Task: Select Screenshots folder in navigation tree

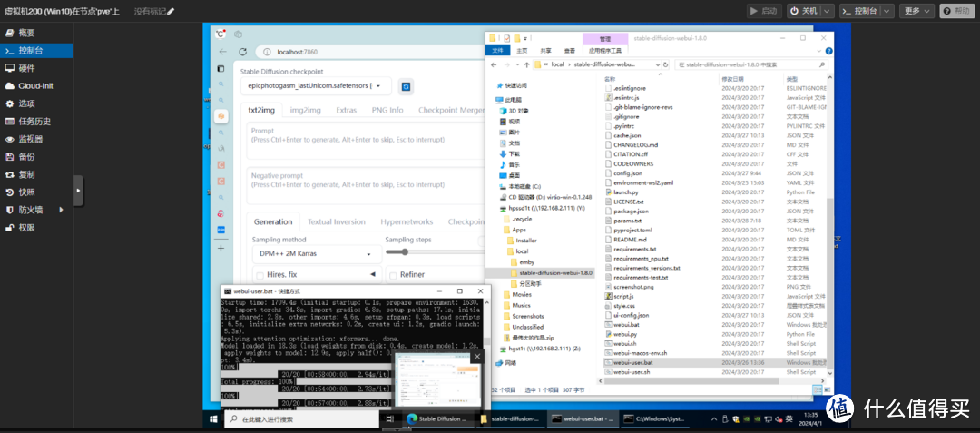Action: pyautogui.click(x=527, y=316)
